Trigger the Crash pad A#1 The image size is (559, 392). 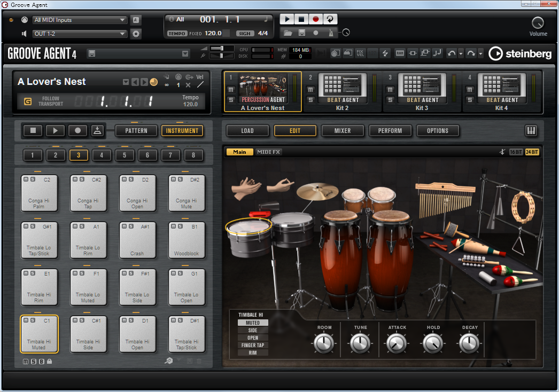137,240
